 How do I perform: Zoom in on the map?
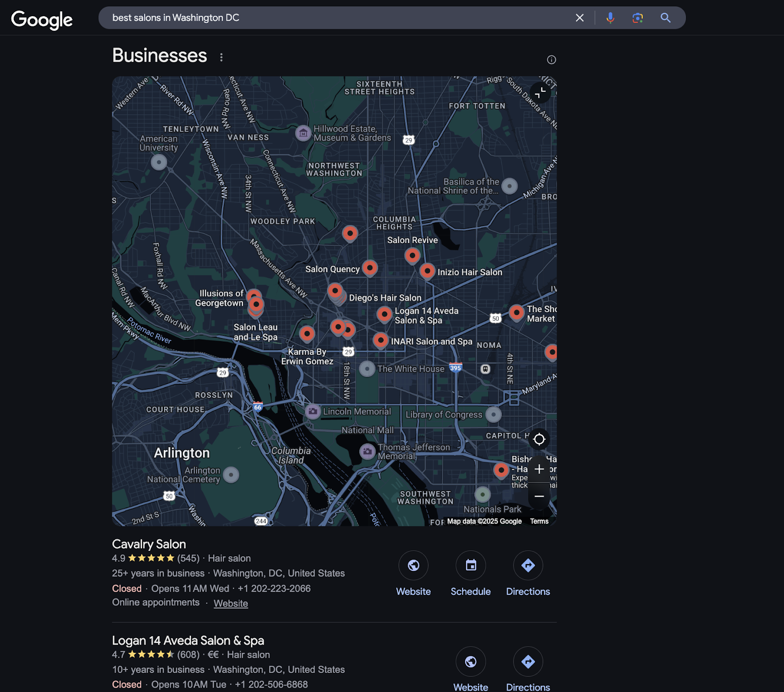point(539,469)
